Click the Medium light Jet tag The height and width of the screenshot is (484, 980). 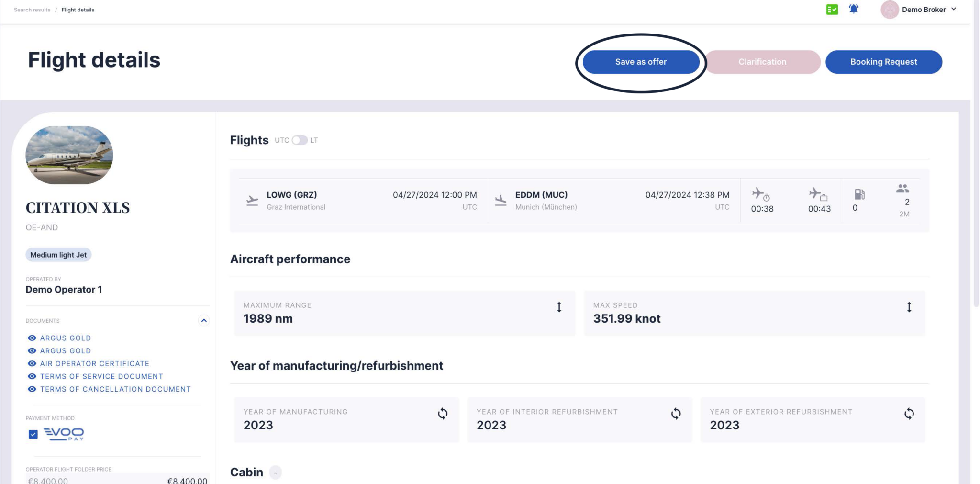pos(58,255)
